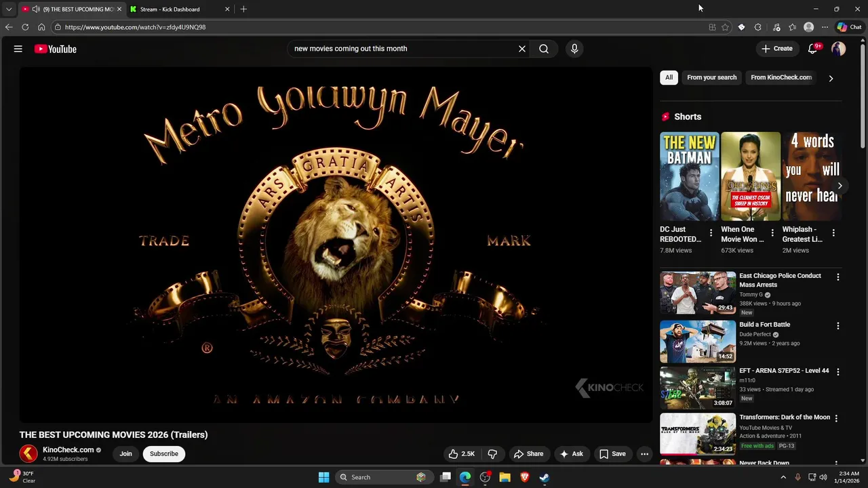This screenshot has width=868, height=488.
Task: Open the Brave browser from the taskbar
Action: tap(524, 477)
